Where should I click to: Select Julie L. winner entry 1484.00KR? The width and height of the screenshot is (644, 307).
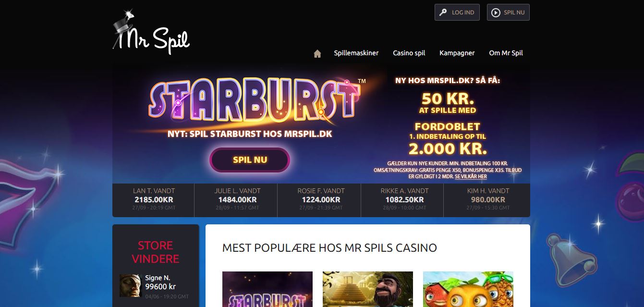[236, 200]
